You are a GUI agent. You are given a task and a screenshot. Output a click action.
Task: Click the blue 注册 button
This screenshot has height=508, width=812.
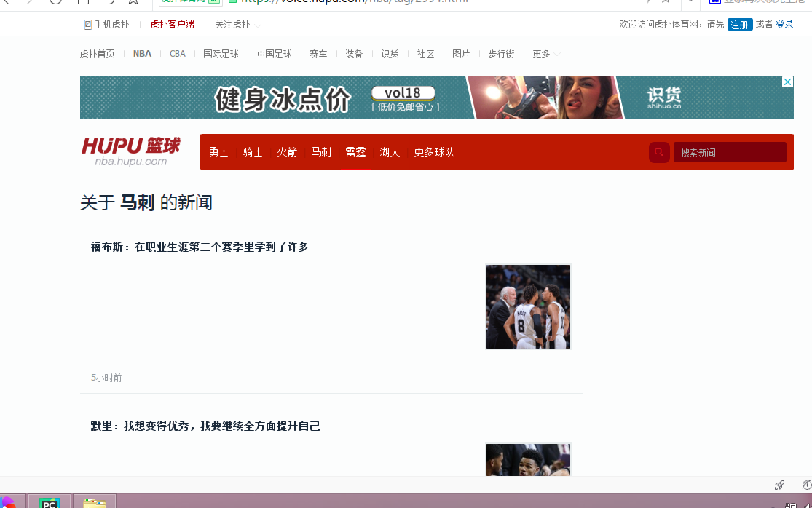tap(739, 24)
